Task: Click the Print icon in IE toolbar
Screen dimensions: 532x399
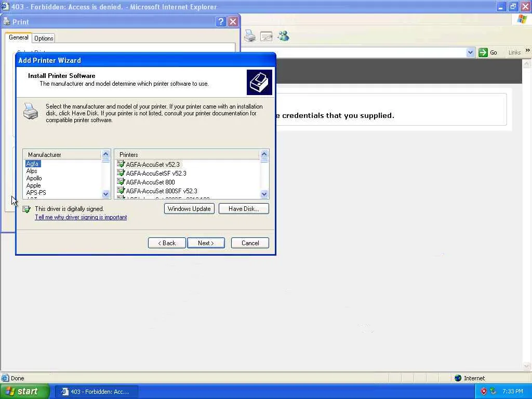Action: pos(250,36)
